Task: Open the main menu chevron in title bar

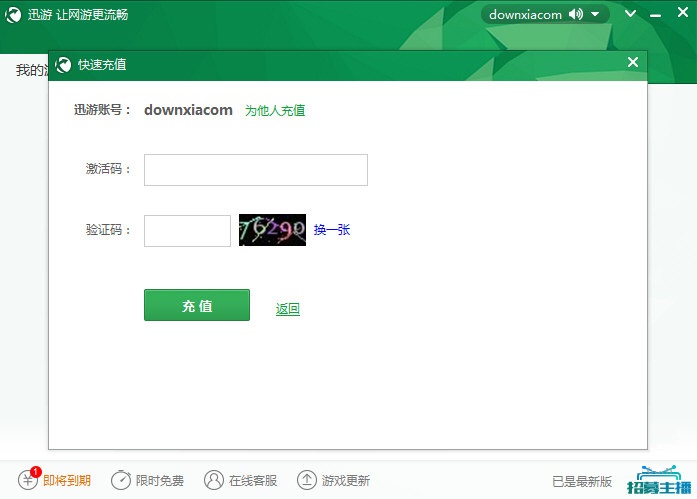Action: tap(630, 14)
